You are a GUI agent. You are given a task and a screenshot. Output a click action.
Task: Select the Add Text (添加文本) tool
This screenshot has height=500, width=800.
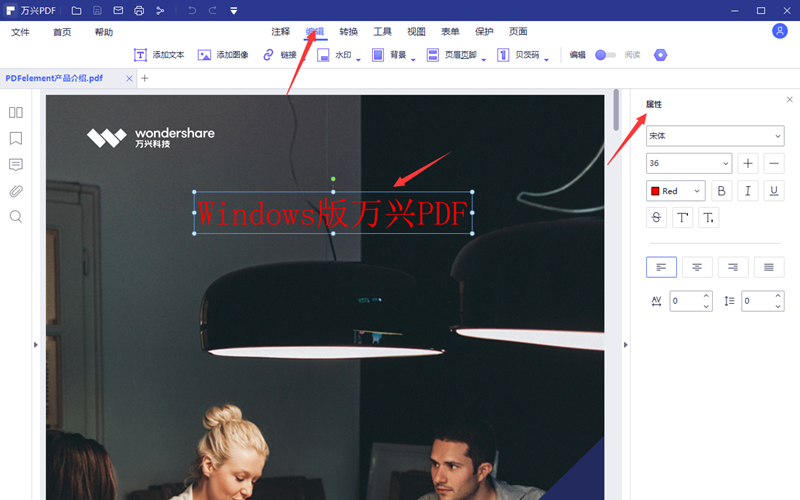click(x=161, y=55)
